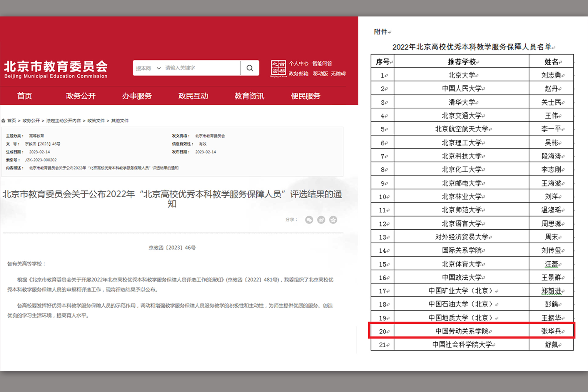Click the 个人中心 link
Image resolution: width=588 pixels, height=392 pixels.
[298, 64]
